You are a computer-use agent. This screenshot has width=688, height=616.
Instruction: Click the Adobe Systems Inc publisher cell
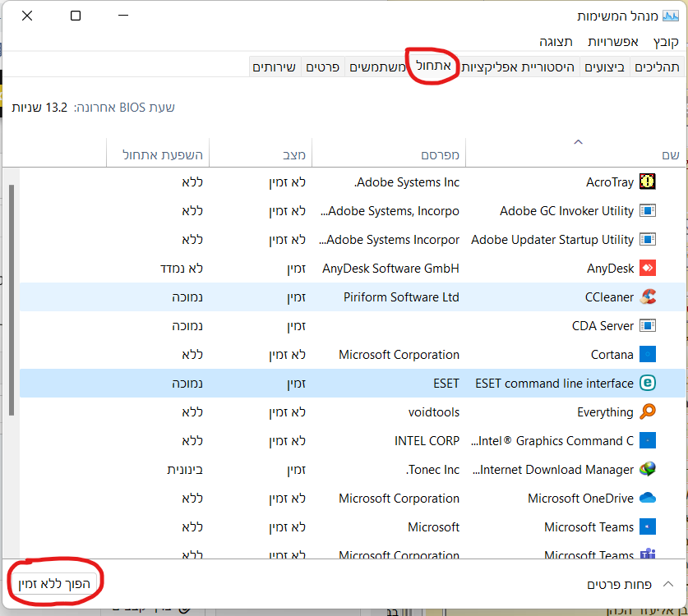[x=407, y=182]
